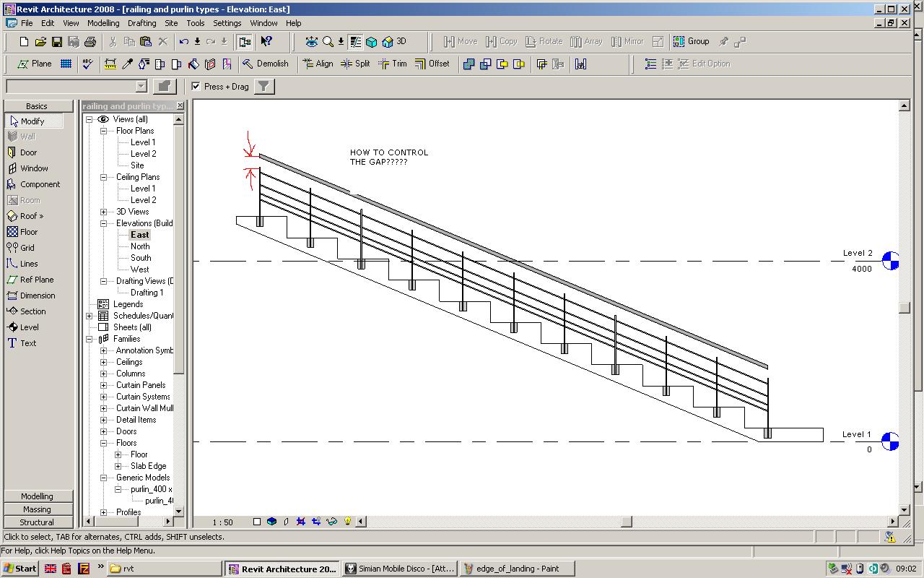Click the filter selection button

pos(264,87)
